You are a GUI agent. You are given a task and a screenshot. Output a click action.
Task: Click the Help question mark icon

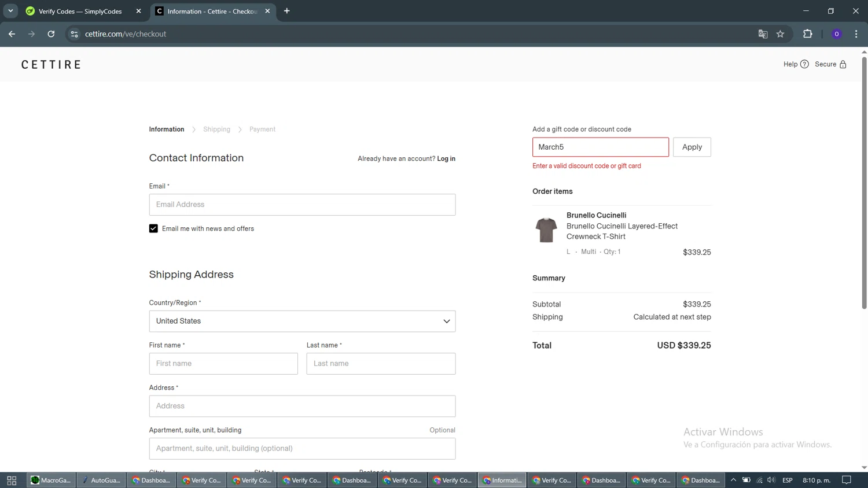point(804,64)
